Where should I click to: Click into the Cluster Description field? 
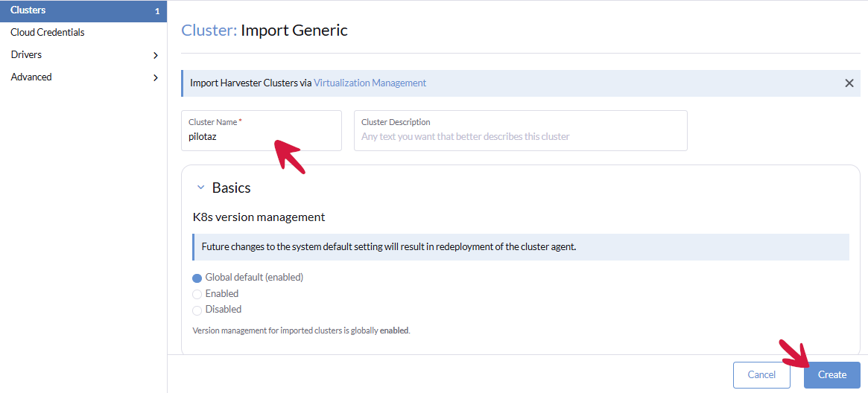pyautogui.click(x=520, y=137)
